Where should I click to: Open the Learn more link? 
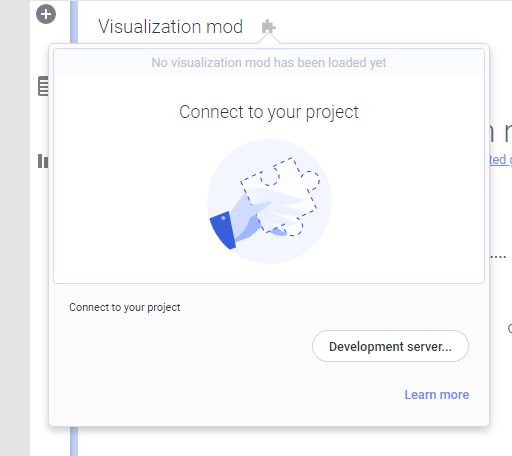pyautogui.click(x=437, y=395)
